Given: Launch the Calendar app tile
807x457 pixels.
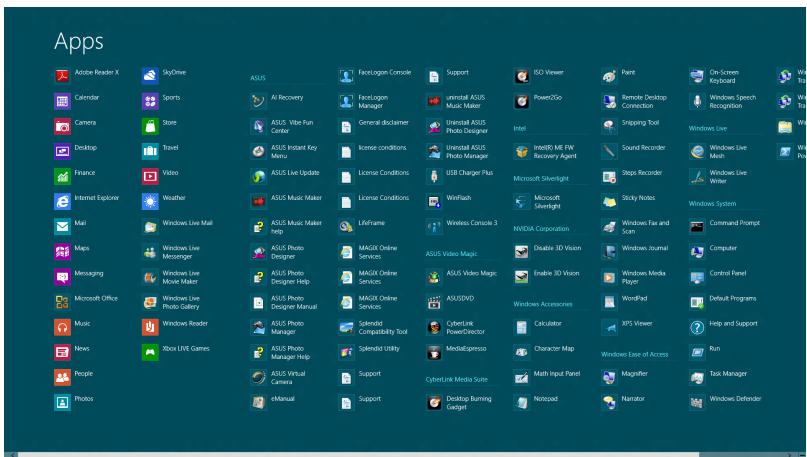Looking at the screenshot, I should click(x=62, y=101).
